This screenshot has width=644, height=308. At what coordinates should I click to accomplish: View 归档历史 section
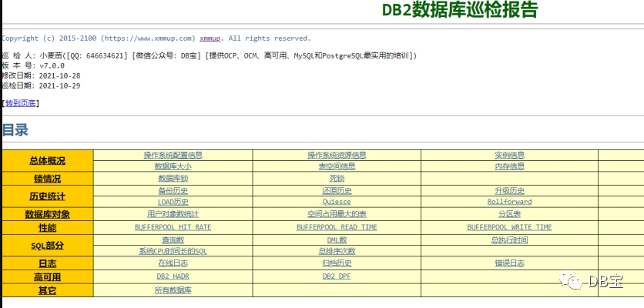(337, 263)
